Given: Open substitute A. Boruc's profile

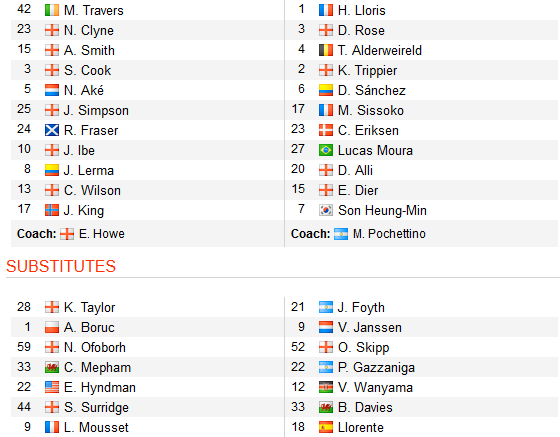Looking at the screenshot, I should click(89, 327).
